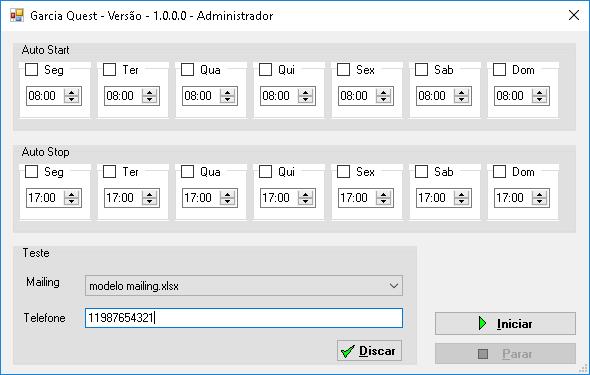This screenshot has height=375, width=590.
Task: Click the Discar button with green checkmark
Action: tap(369, 351)
